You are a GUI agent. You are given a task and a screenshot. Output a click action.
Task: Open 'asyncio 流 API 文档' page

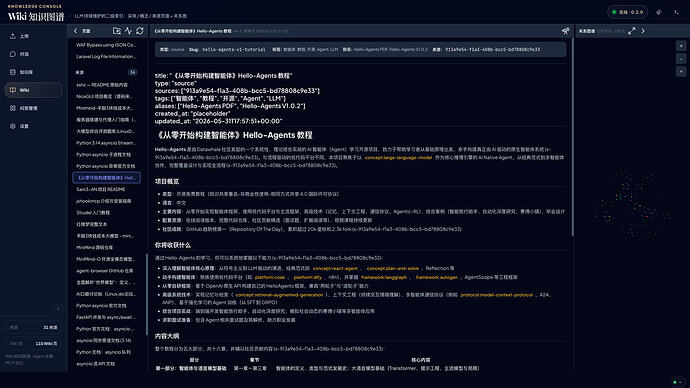coord(106,364)
